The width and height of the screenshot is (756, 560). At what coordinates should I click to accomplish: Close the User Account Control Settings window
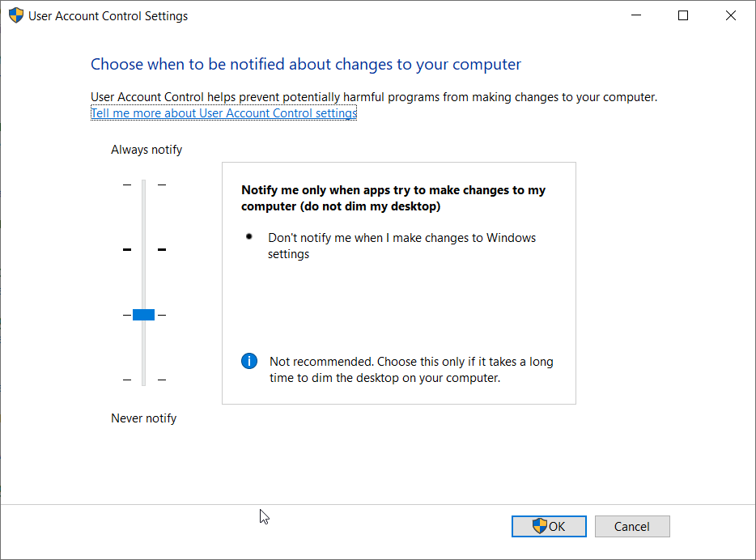[x=730, y=15]
